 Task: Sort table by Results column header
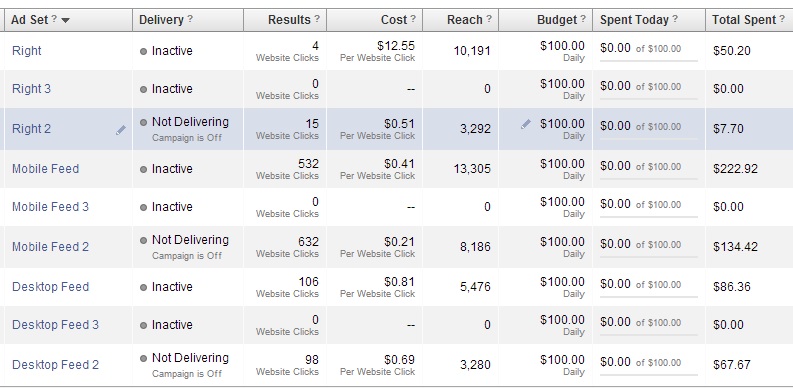coord(289,20)
